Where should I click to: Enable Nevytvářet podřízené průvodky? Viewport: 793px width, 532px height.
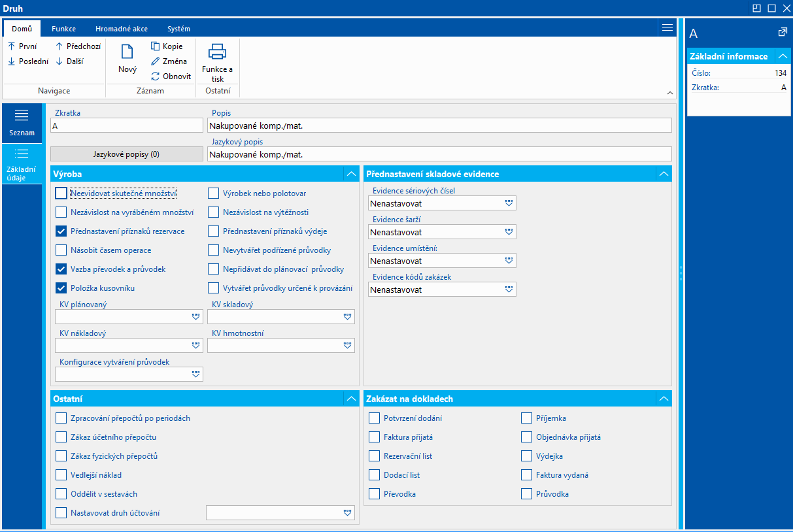[x=213, y=250]
